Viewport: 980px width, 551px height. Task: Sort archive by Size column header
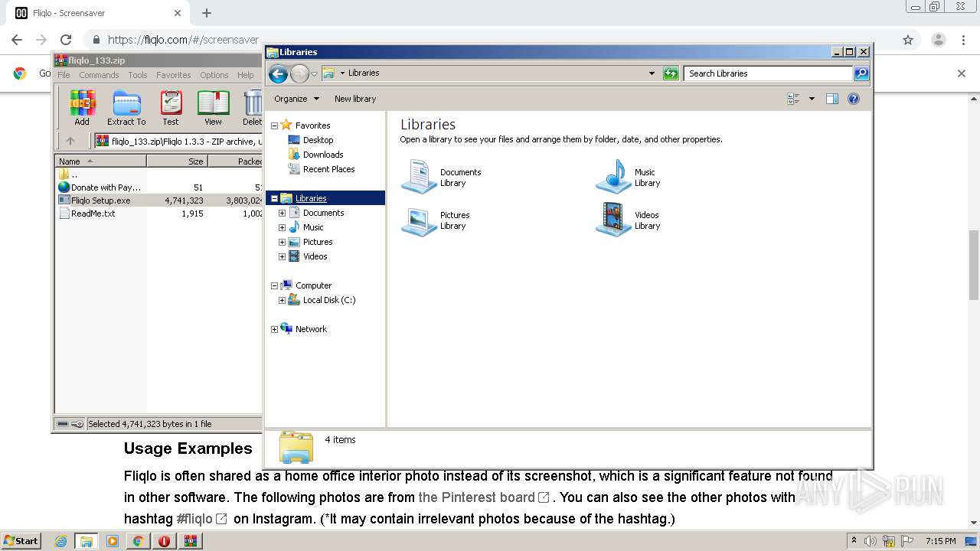[177, 161]
